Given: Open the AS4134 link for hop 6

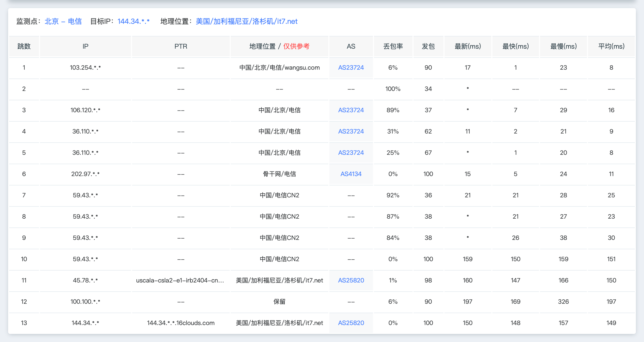Looking at the screenshot, I should coord(351,174).
